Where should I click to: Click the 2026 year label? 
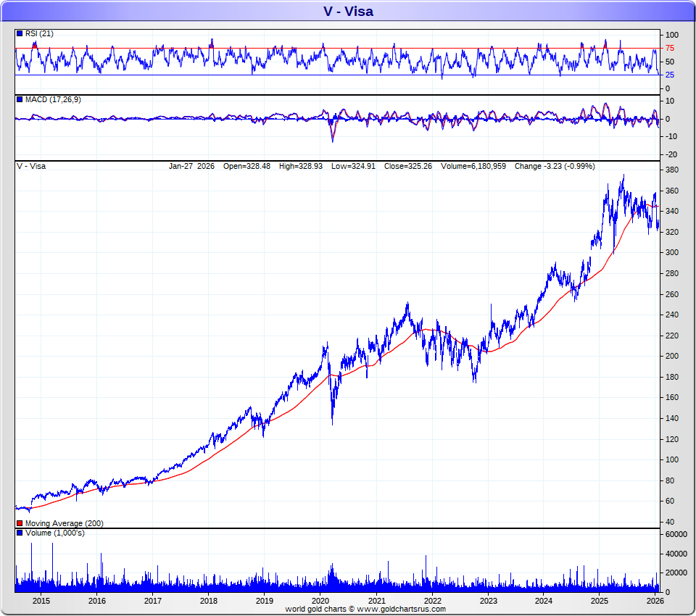coord(655,601)
